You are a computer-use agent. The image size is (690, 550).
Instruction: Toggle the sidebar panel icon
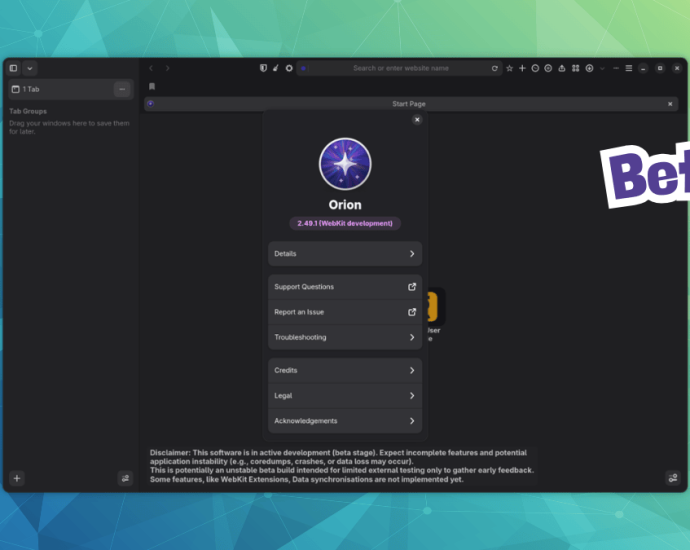pos(13,68)
